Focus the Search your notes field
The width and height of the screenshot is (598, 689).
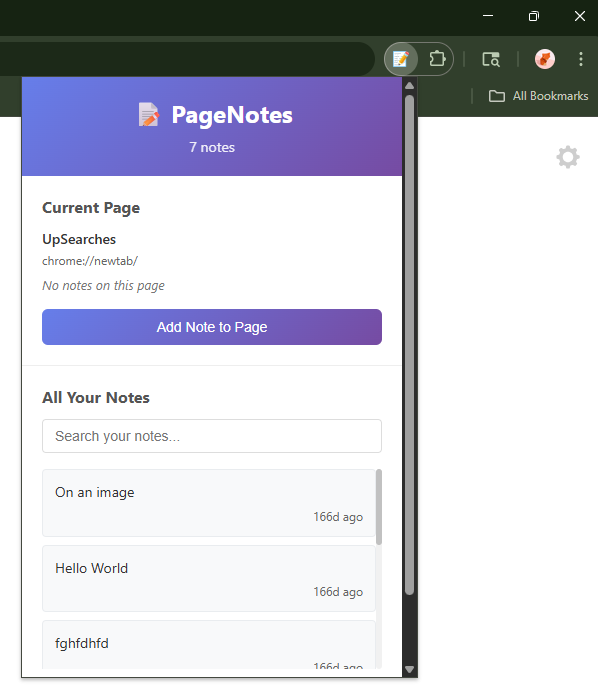(212, 436)
